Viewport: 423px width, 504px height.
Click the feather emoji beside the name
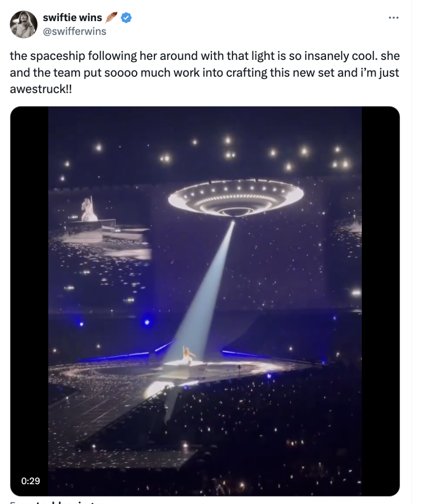point(112,18)
